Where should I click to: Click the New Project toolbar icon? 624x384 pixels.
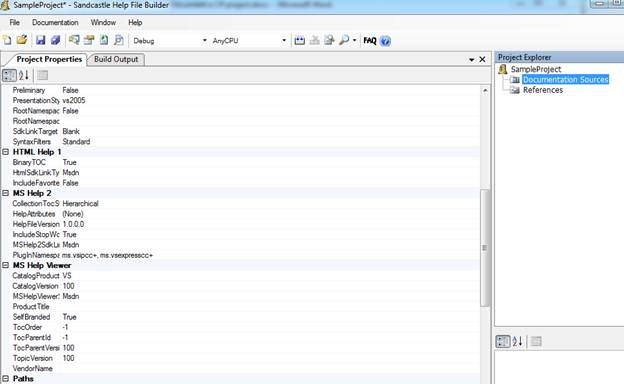pyautogui.click(x=7, y=40)
